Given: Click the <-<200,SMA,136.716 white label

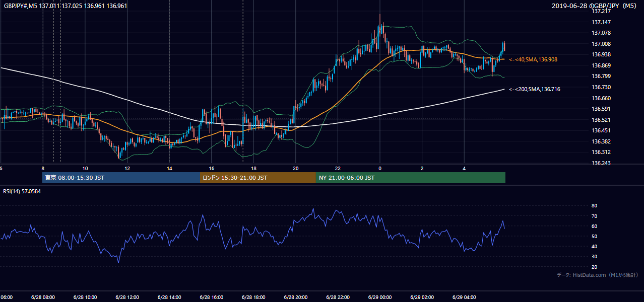Looking at the screenshot, I should point(535,89).
